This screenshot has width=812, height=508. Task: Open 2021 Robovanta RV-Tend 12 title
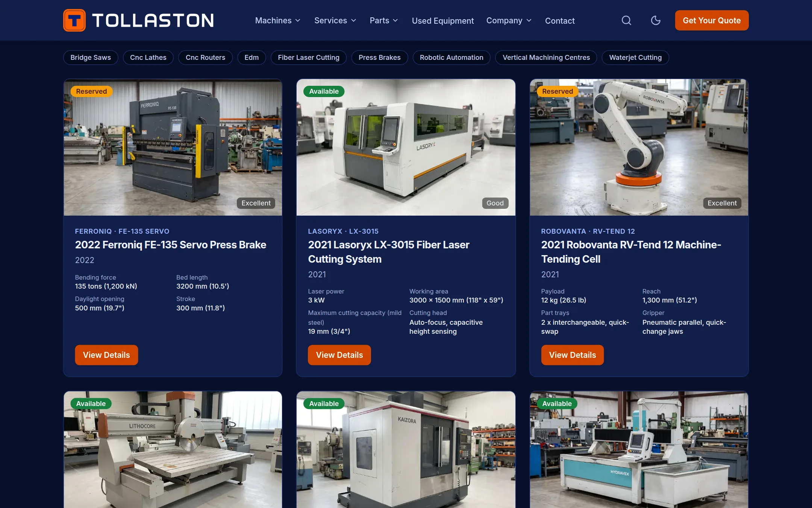(x=631, y=252)
